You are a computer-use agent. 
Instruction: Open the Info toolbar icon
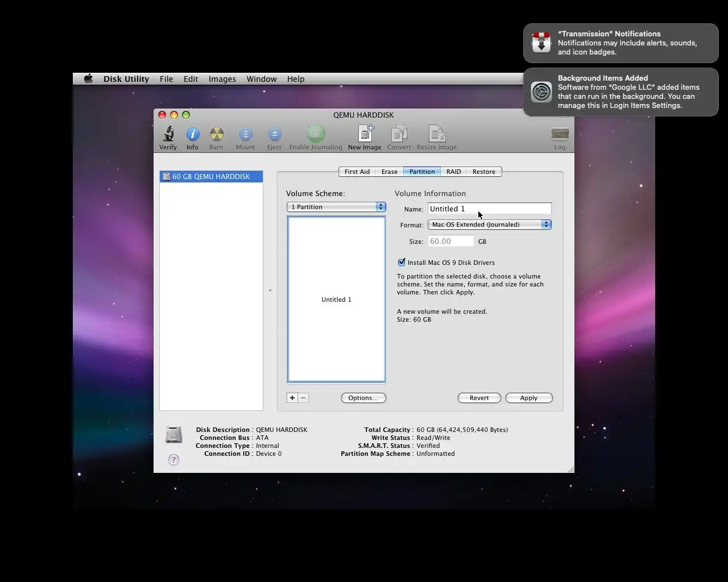pos(193,134)
